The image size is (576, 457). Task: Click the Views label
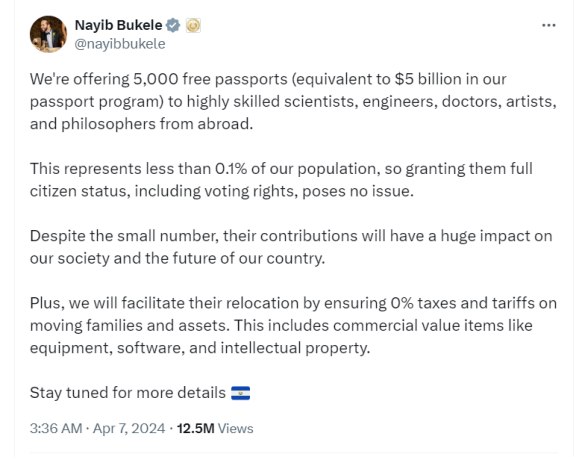[x=235, y=429]
